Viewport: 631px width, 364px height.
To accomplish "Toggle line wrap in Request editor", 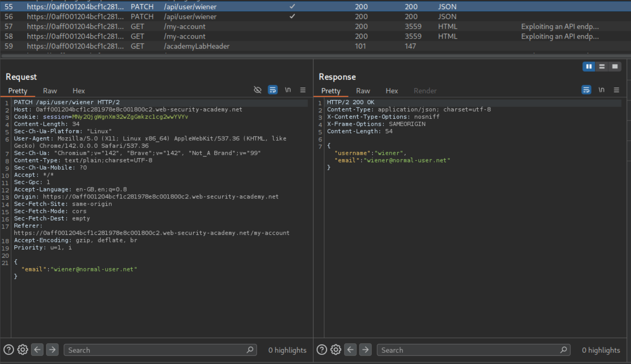I will coord(273,90).
